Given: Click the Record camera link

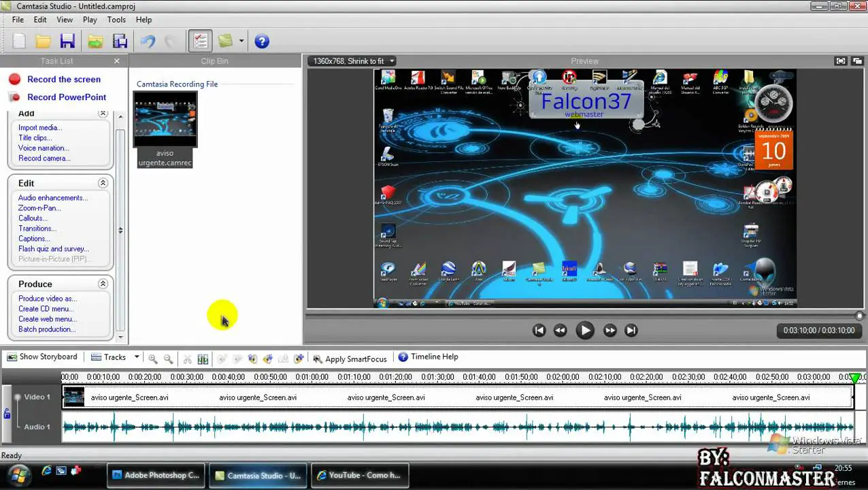Looking at the screenshot, I should click(x=44, y=159).
